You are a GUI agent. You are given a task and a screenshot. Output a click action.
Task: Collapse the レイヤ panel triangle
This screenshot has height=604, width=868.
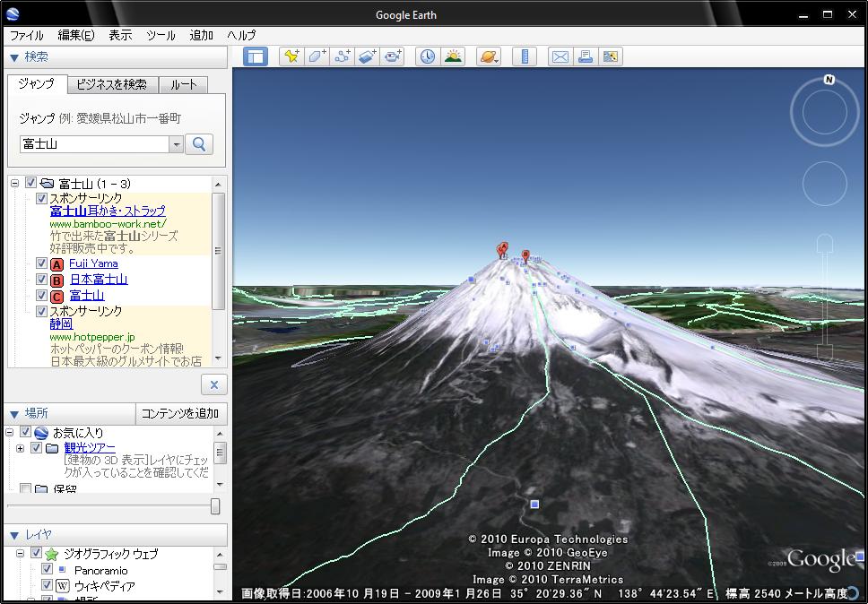click(14, 536)
